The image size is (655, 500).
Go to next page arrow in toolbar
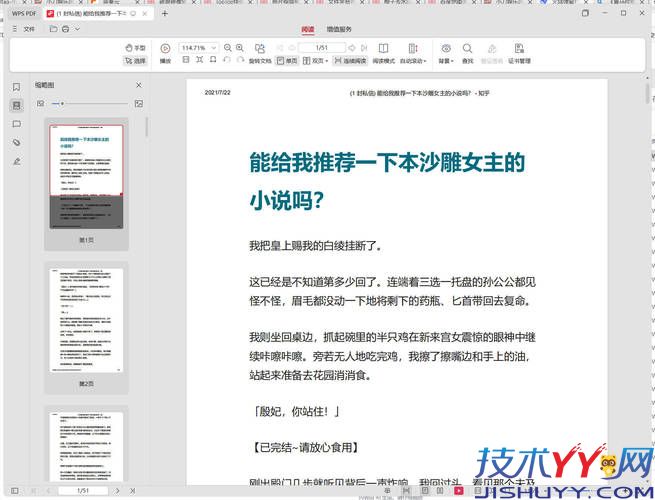pyautogui.click(x=352, y=48)
